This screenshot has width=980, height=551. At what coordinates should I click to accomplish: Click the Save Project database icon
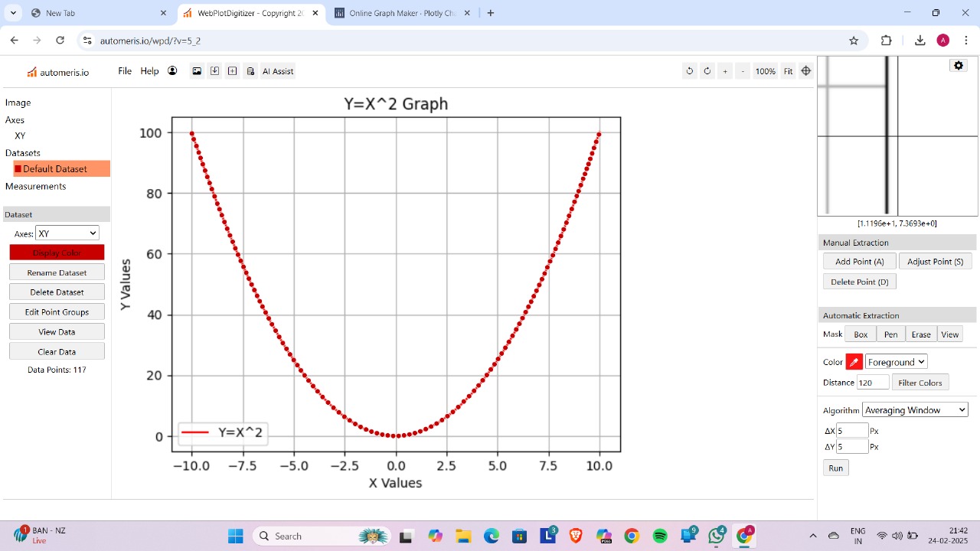(250, 71)
